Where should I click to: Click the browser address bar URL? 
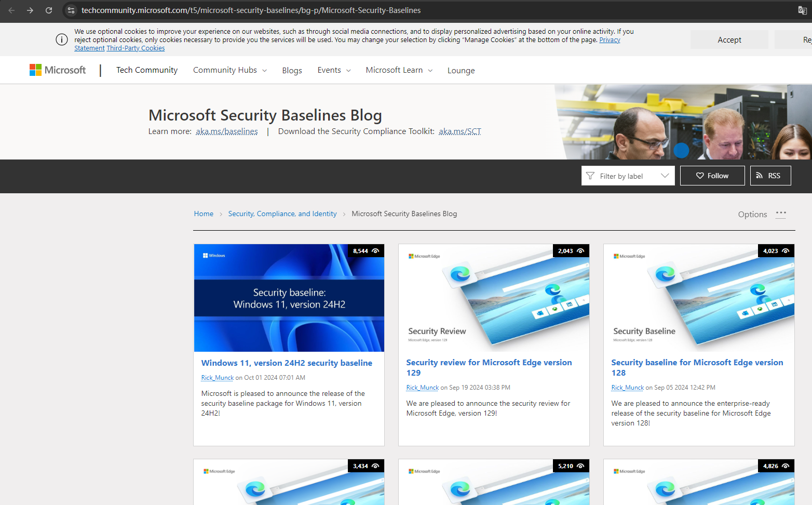[251, 10]
